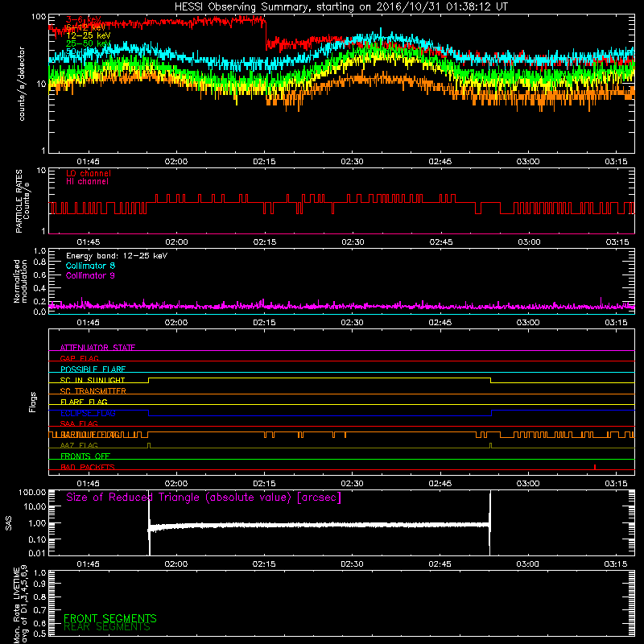Click the Mon. Rate LIVETIME axis label
The height and width of the screenshot is (644, 644).
[x=21, y=604]
